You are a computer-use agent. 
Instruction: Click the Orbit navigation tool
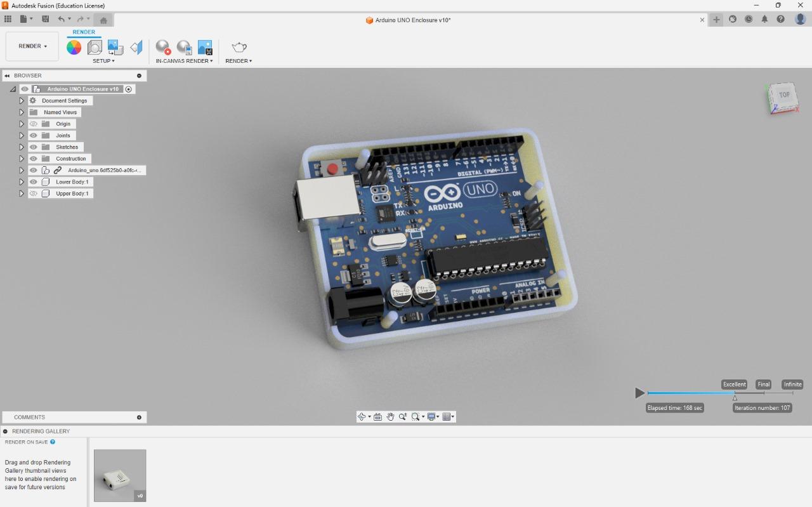[362, 417]
